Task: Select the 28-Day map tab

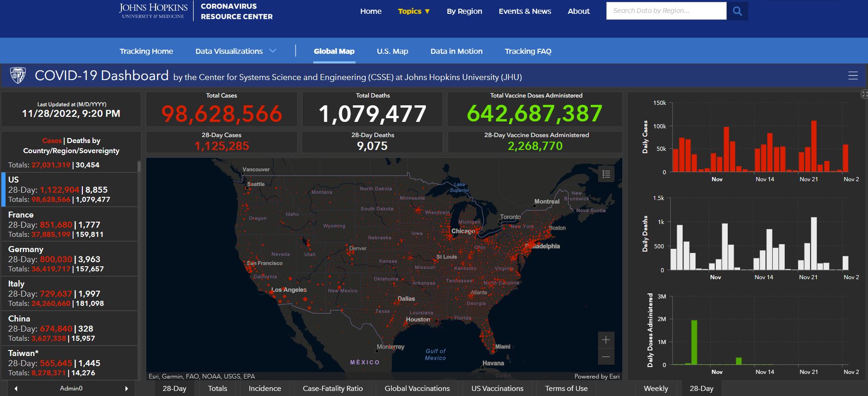Action: tap(174, 389)
